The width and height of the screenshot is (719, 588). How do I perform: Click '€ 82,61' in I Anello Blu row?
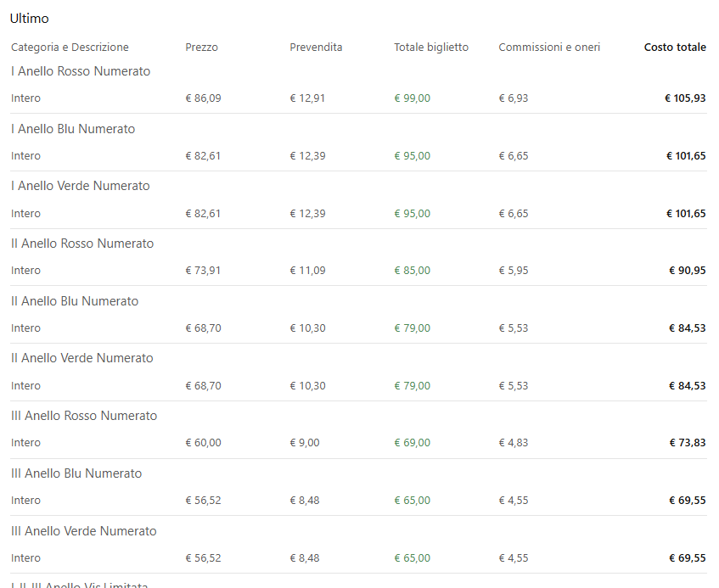203,156
